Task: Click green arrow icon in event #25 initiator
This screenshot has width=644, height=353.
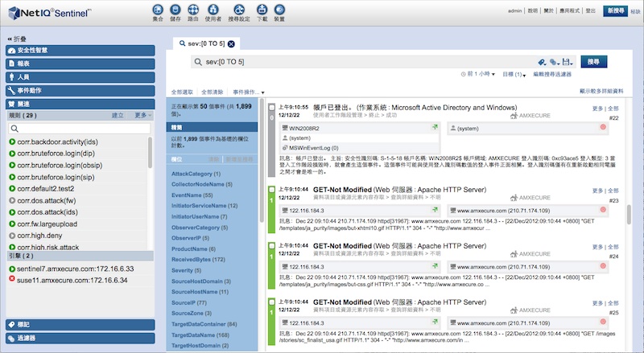Action: point(435,322)
